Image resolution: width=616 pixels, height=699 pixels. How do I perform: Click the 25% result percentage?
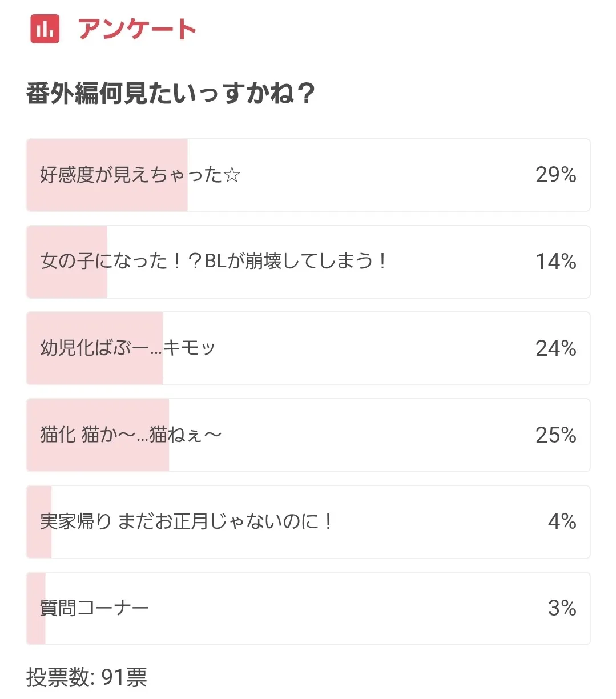tap(555, 435)
